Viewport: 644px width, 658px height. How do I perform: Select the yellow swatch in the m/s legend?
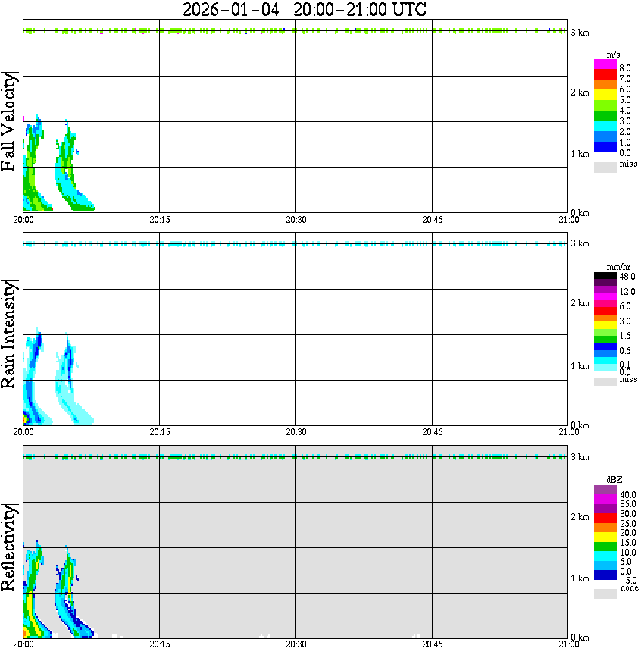coord(605,96)
